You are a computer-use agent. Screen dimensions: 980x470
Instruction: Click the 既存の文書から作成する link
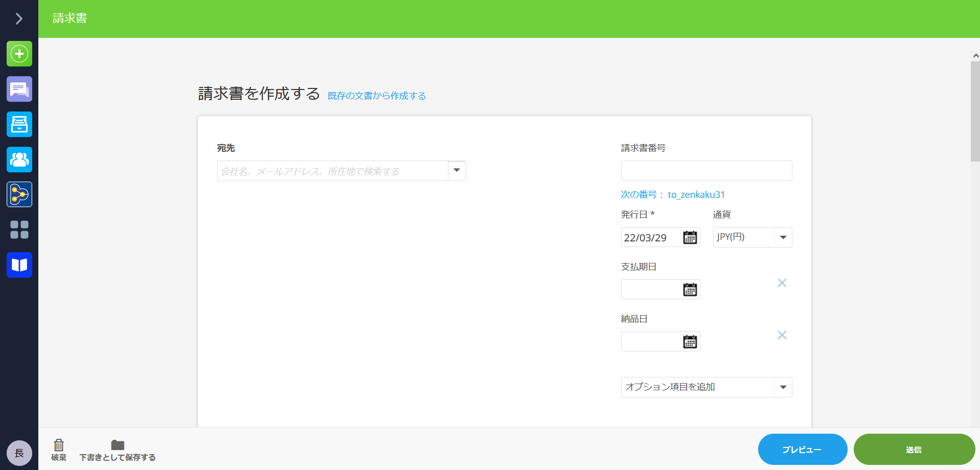377,96
